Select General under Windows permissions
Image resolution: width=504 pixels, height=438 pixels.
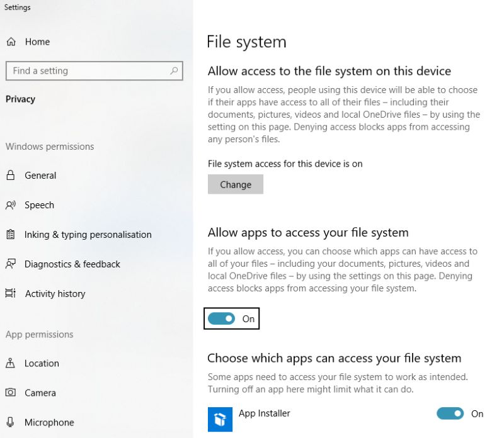(x=42, y=175)
